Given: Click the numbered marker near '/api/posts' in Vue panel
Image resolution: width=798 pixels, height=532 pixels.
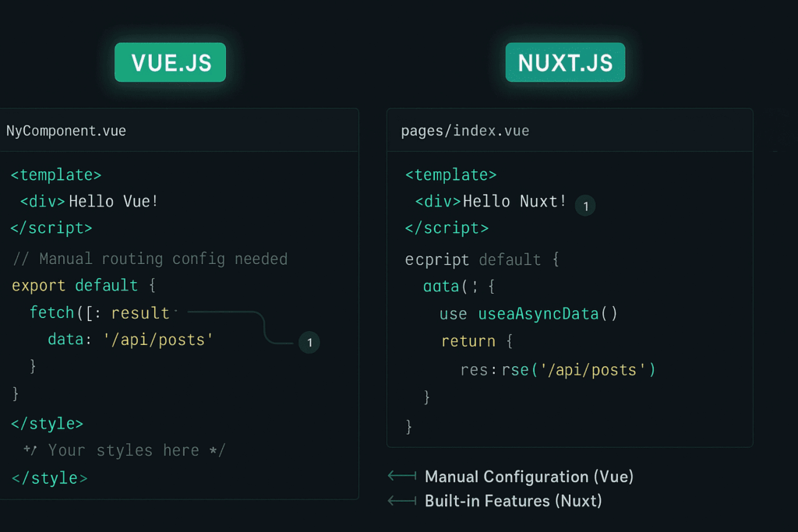Looking at the screenshot, I should (x=309, y=342).
